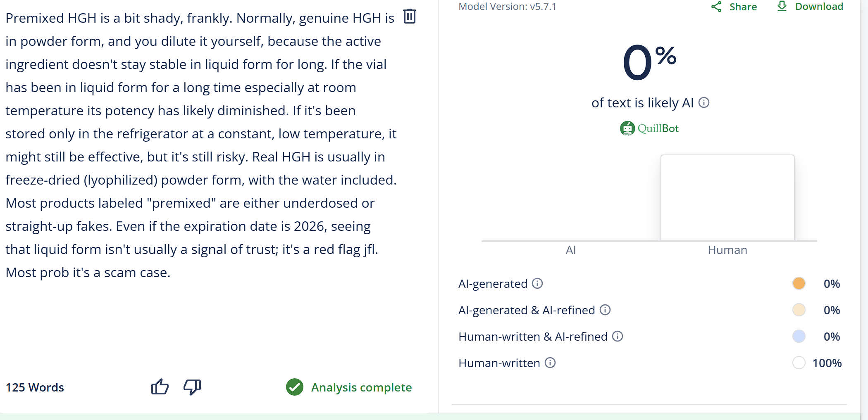Click the green Analysis complete checkmark
This screenshot has width=868, height=420.
(295, 387)
